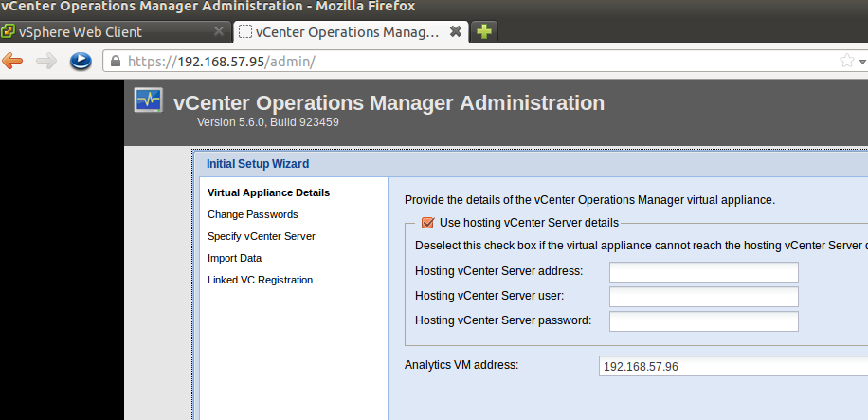This screenshot has height=420, width=868.
Task: Click the 'Deselect this check box' hint text
Action: click(642, 246)
